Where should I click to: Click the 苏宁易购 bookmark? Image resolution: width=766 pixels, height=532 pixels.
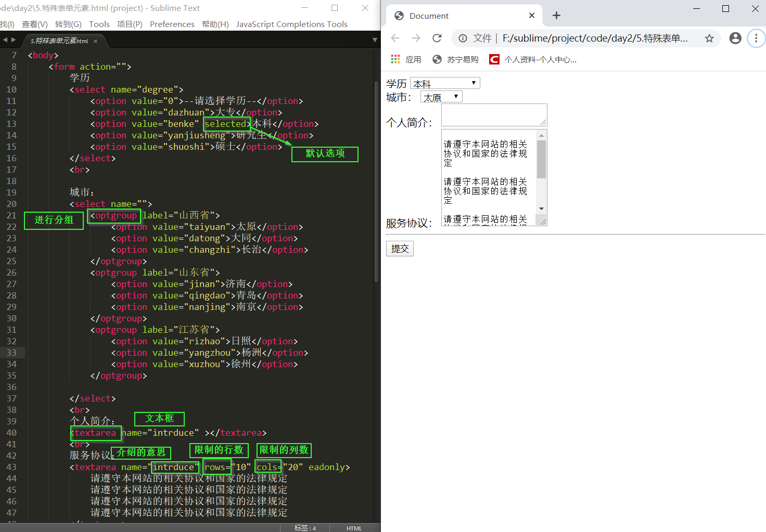click(x=455, y=59)
